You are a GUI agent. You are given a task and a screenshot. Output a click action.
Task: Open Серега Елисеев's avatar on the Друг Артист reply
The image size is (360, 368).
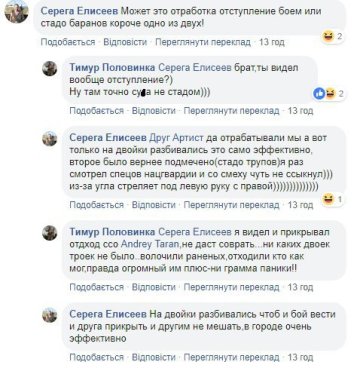point(50,139)
